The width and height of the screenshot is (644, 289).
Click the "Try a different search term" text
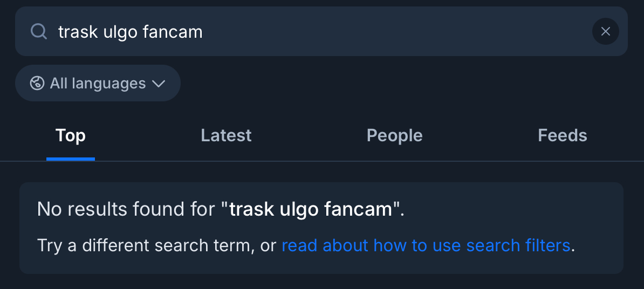146,245
